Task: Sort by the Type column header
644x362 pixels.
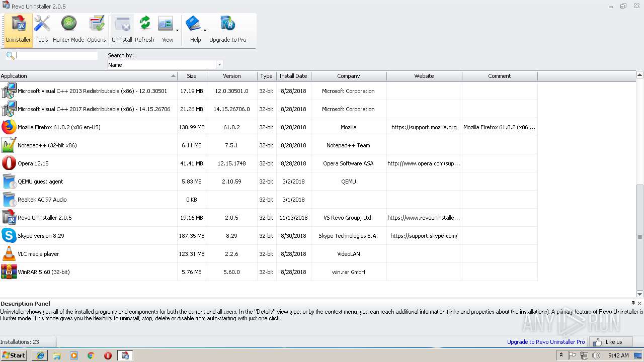Action: pos(267,76)
